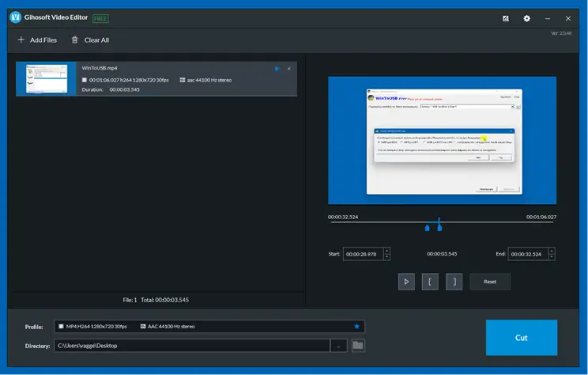Remove WinToUSB.mp4 with its X icon
This screenshot has width=588, height=375.
(288, 69)
